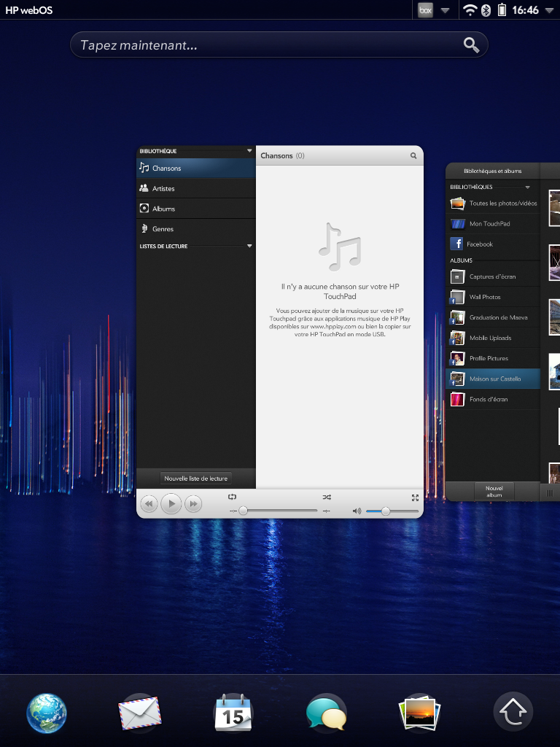Open the system menu arrow next to clock

point(550,10)
